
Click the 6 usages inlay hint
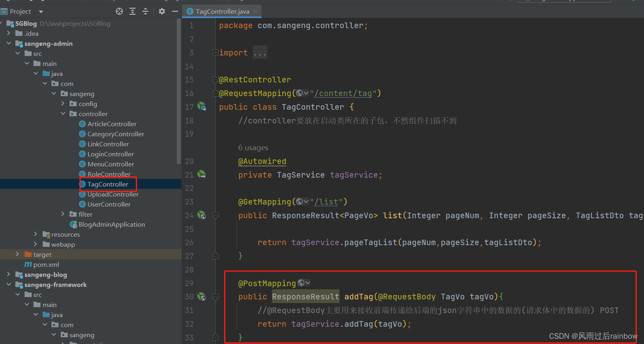[x=253, y=148]
